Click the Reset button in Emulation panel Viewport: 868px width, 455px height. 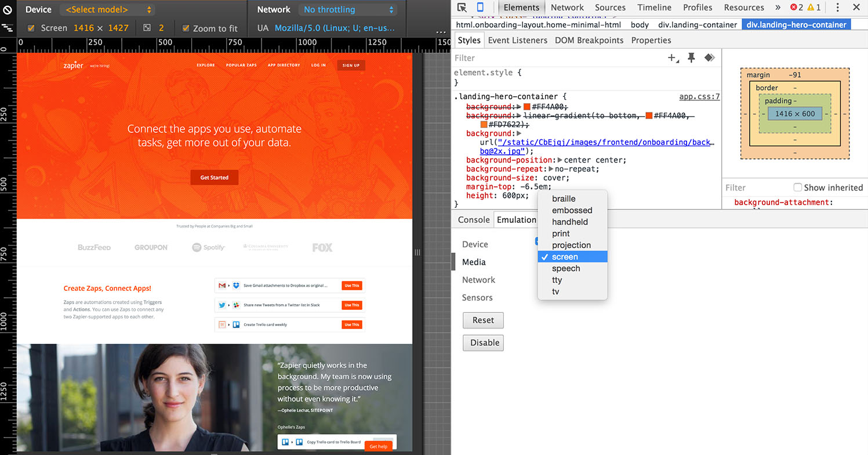pos(483,320)
